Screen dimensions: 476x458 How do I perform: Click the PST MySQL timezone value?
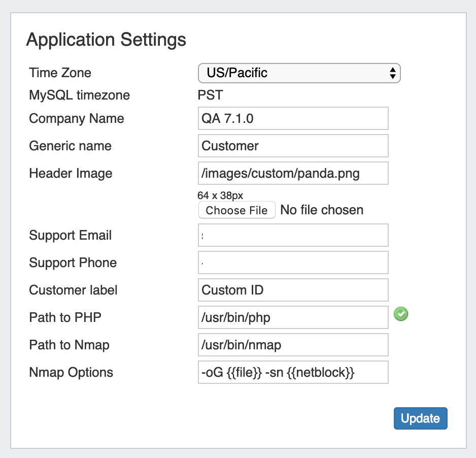(x=210, y=95)
